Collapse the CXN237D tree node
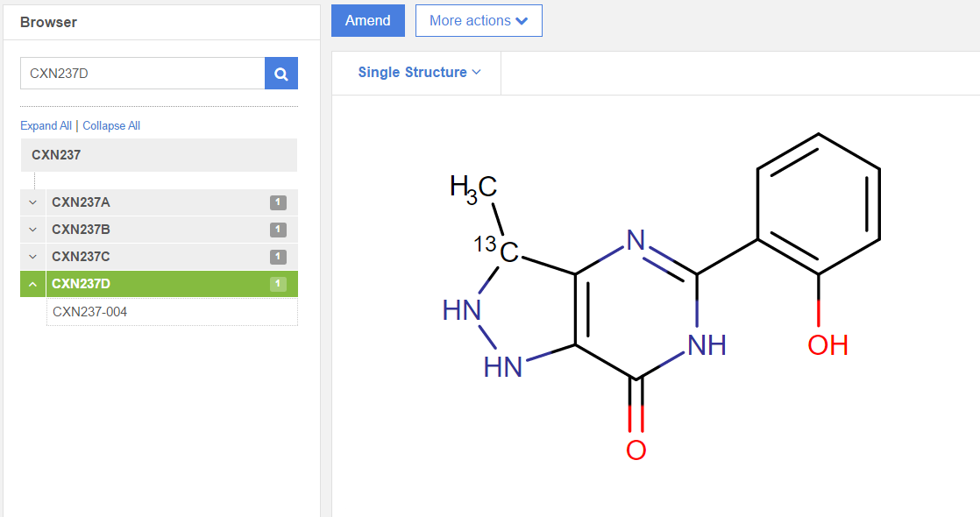The height and width of the screenshot is (517, 980). [33, 284]
